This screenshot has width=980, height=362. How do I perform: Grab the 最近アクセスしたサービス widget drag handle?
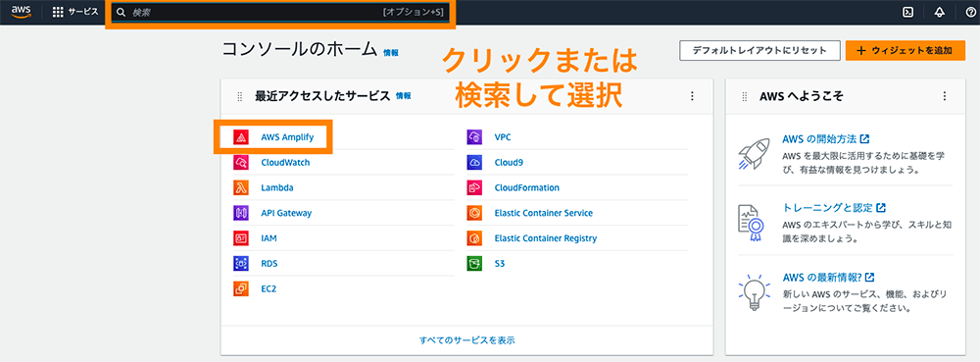pos(240,96)
